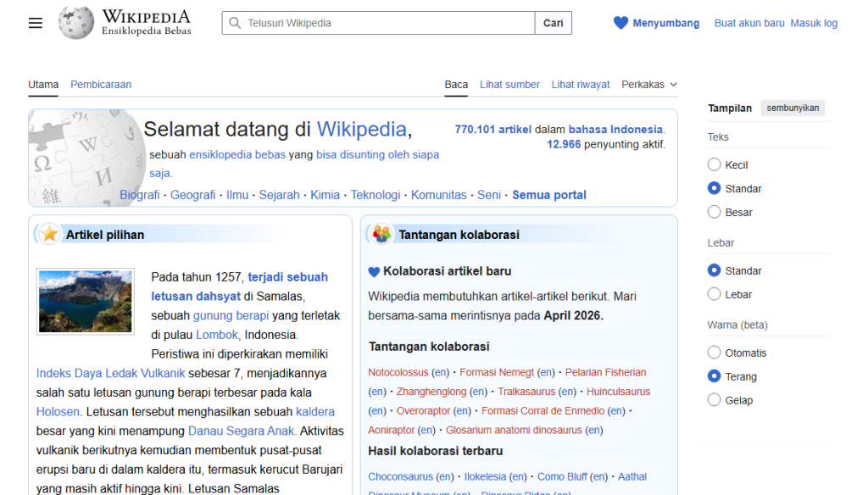The image size is (868, 495).
Task: Switch color mode to Gelap
Action: click(x=715, y=399)
